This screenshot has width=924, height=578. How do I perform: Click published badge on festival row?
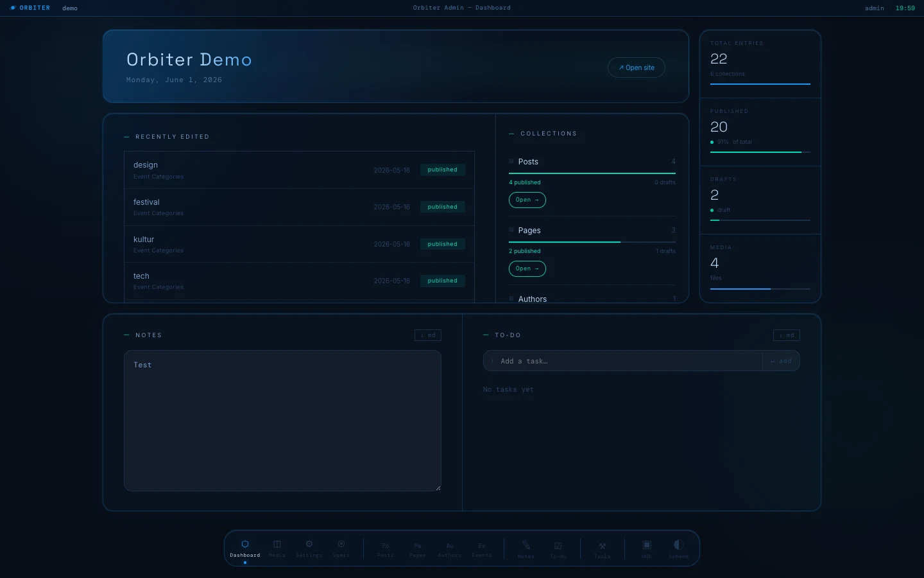tap(443, 207)
